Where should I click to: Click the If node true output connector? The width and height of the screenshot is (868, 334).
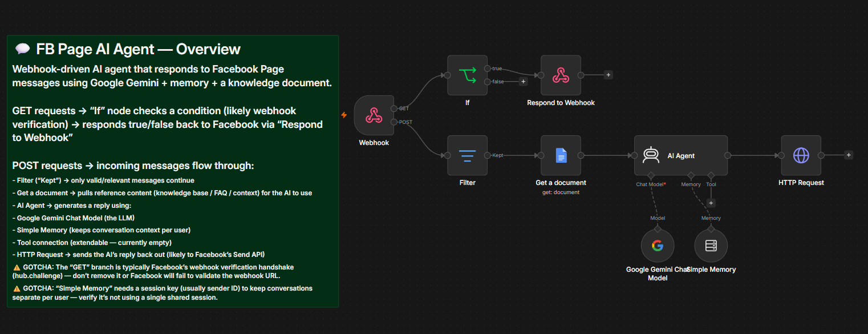tap(488, 69)
